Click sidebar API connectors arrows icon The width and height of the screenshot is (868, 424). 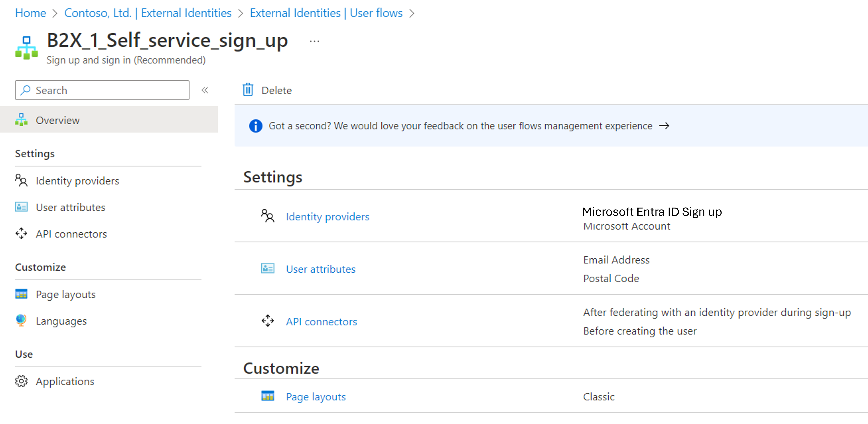coord(21,233)
